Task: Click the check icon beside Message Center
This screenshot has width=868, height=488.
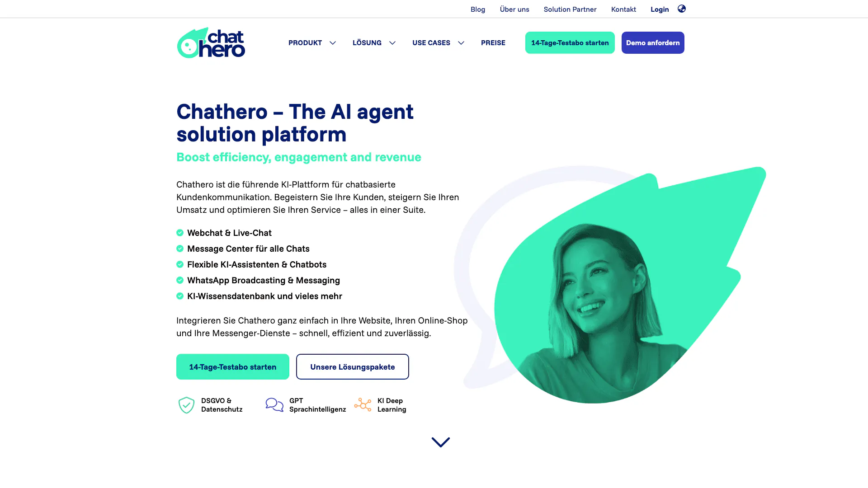Action: click(180, 249)
